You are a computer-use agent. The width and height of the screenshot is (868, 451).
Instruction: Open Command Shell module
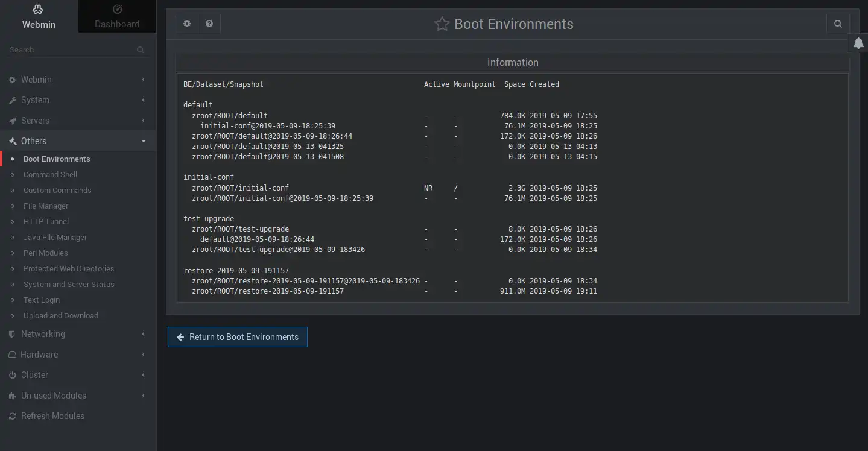coord(50,175)
